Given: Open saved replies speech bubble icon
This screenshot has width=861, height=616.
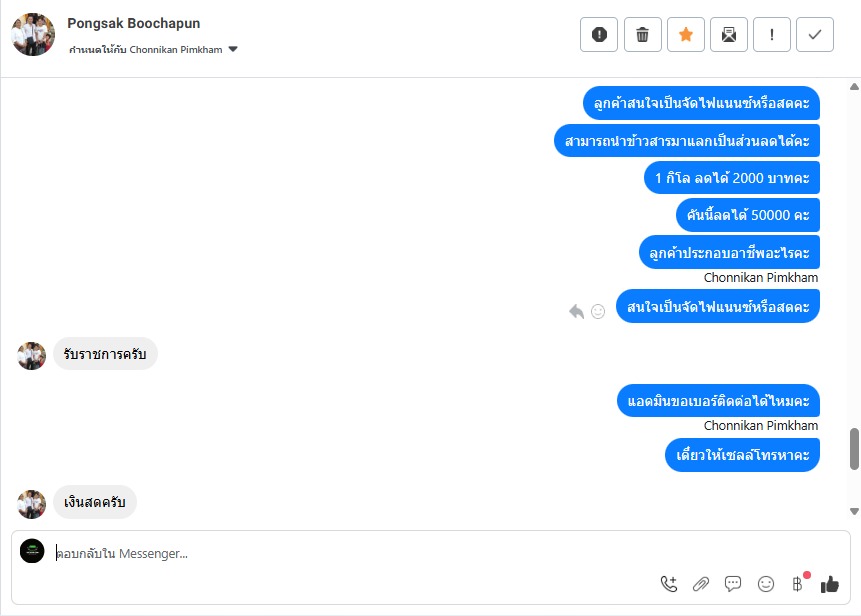Looking at the screenshot, I should 733,584.
